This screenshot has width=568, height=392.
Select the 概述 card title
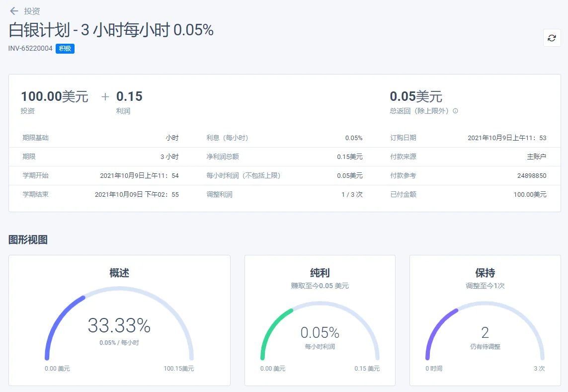119,273
